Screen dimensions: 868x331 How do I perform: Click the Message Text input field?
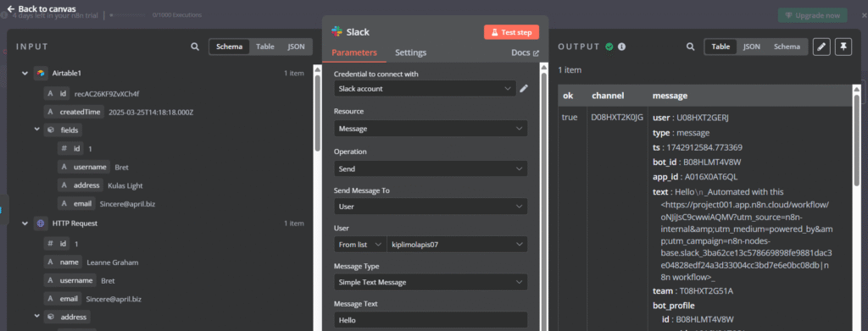click(x=431, y=320)
